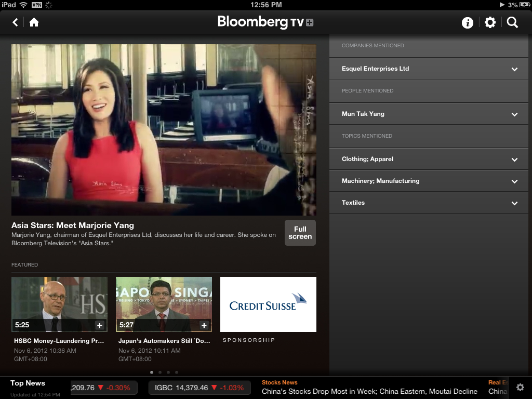This screenshot has height=399, width=532.
Task: Expand the Mun Tak Yang people entry
Action: click(428, 113)
